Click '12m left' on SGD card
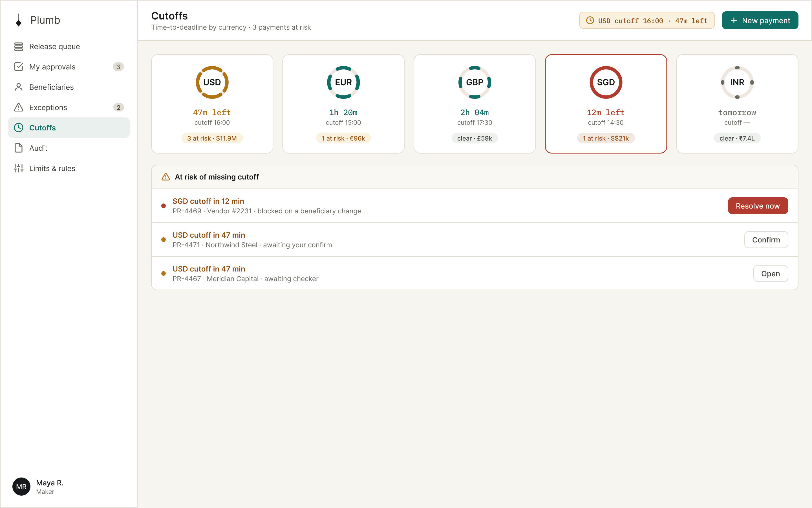The image size is (812, 508). click(606, 113)
